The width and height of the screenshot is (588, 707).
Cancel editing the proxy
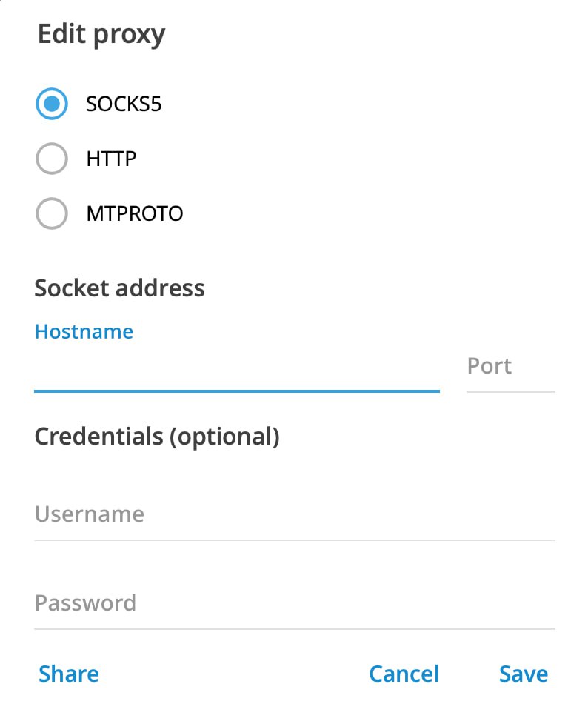click(404, 674)
